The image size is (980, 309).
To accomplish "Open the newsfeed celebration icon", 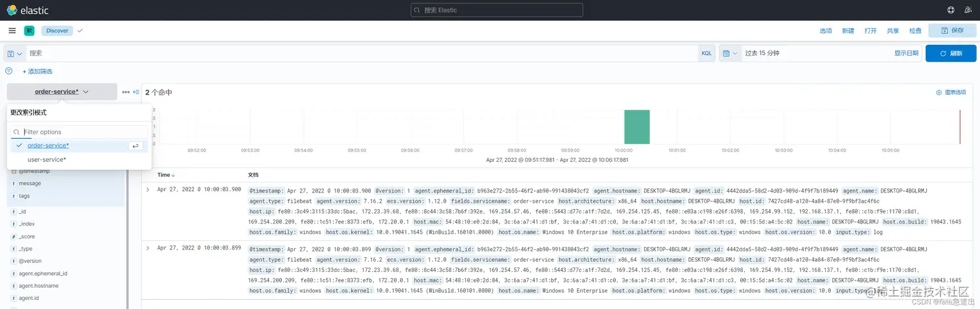I will [968, 10].
